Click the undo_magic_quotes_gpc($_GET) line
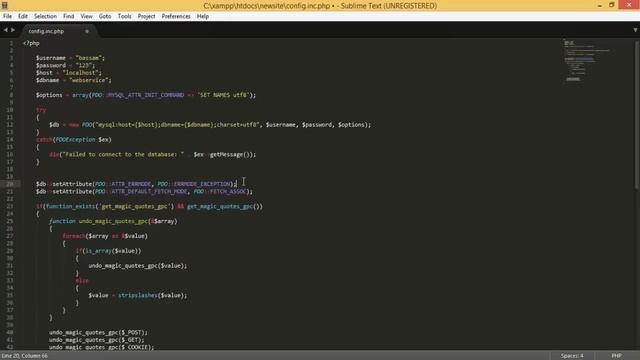Image resolution: width=640 pixels, height=360 pixels. (97, 340)
